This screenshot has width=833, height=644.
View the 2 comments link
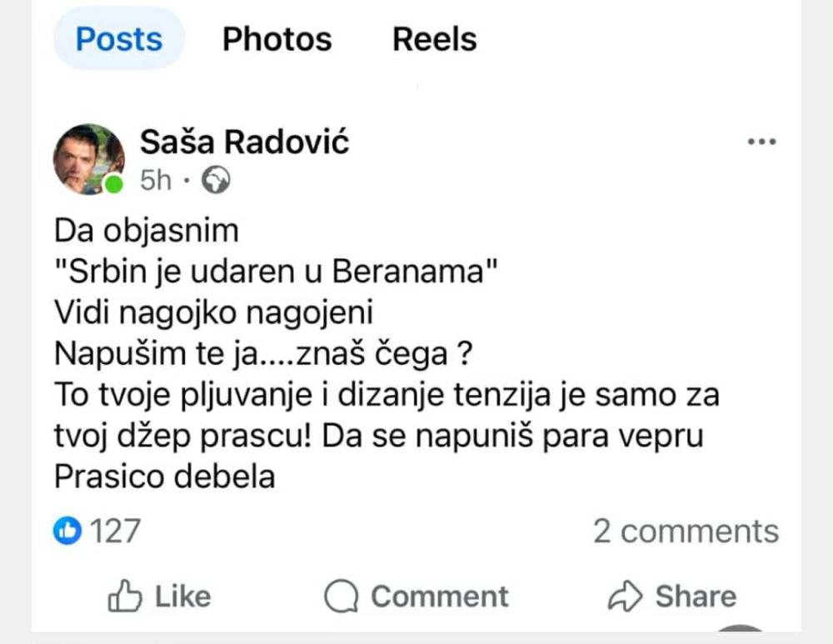click(686, 531)
